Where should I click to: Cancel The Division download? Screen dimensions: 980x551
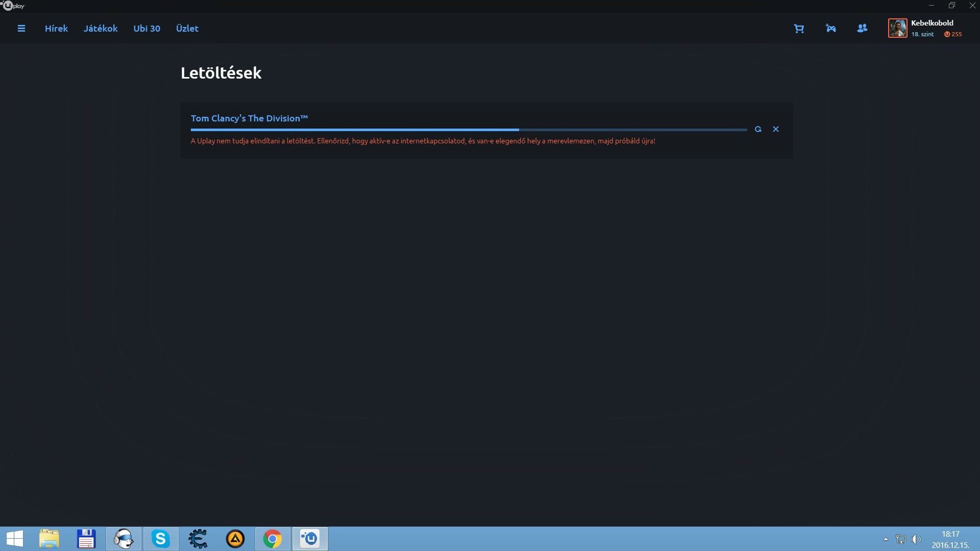click(776, 130)
